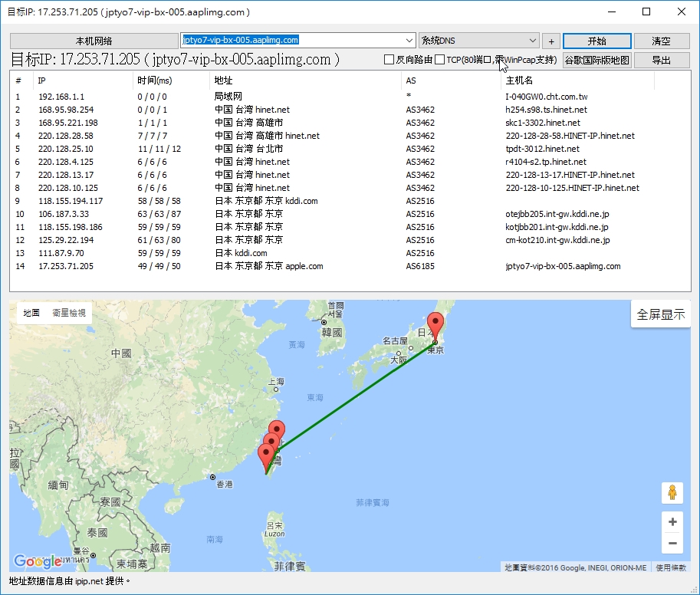Click address 日本 东京都 东京 kddi.com
Screen dimensions: 700x595
266,201
